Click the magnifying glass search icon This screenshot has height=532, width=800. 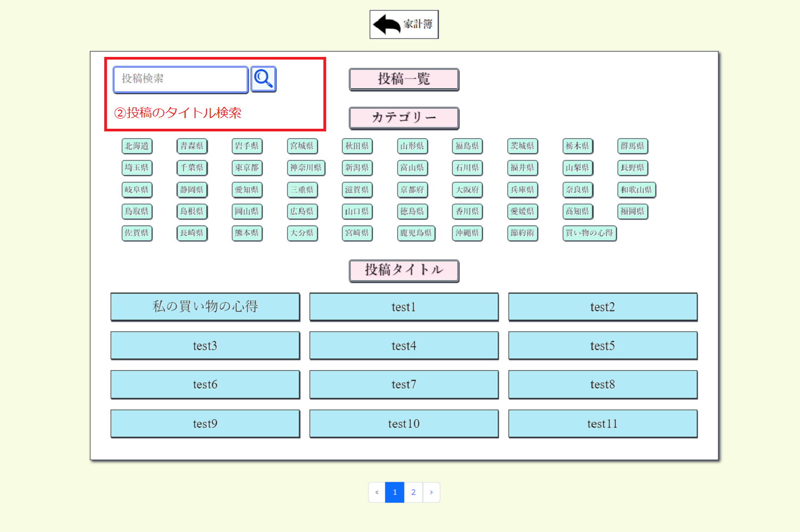tap(263, 79)
